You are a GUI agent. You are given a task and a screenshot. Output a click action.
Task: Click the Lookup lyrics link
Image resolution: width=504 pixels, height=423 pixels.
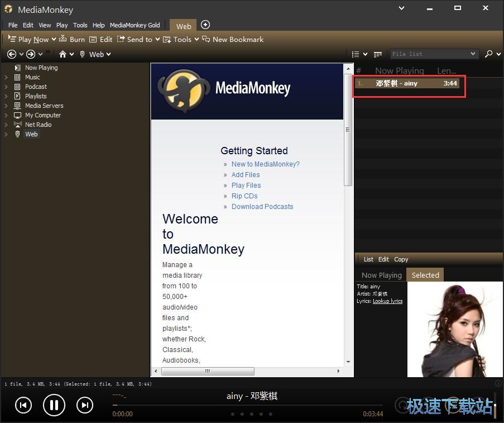coord(387,301)
